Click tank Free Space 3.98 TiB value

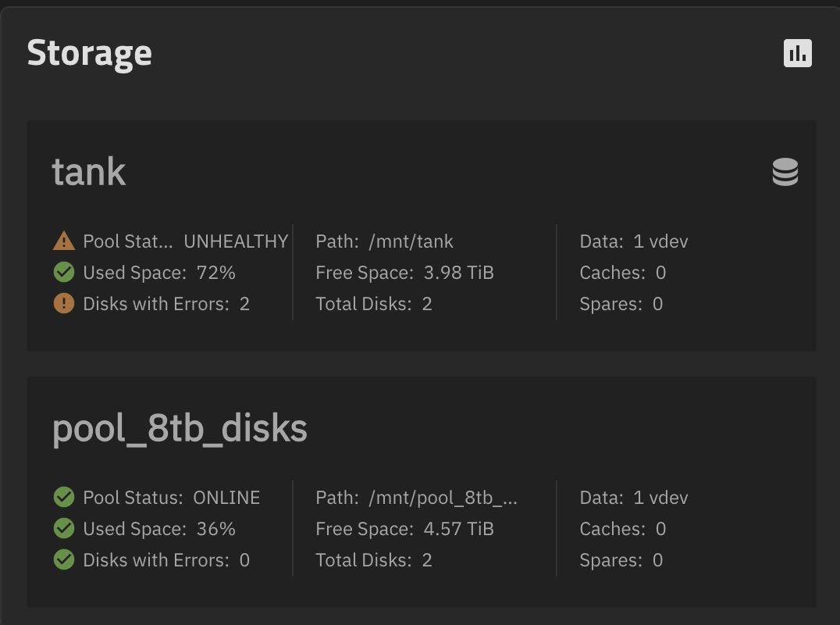click(x=458, y=273)
